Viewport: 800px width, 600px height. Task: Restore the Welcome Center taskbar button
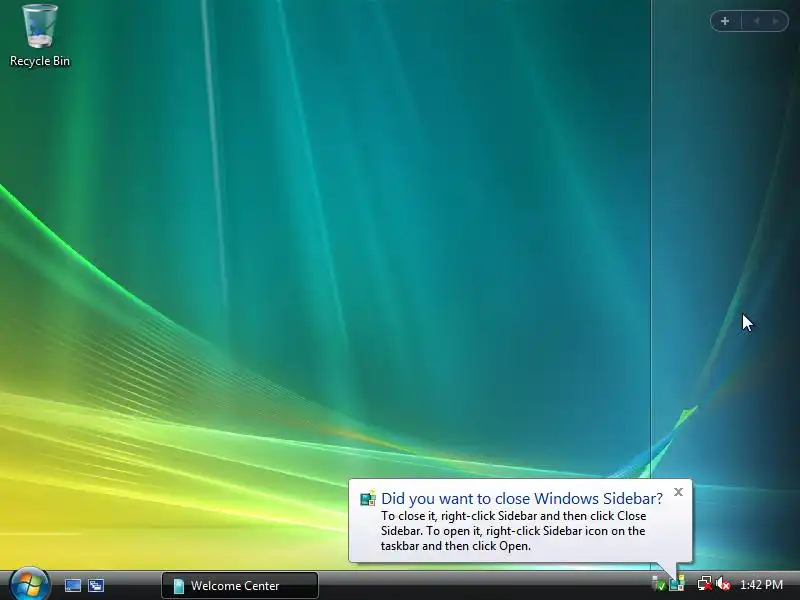240,585
